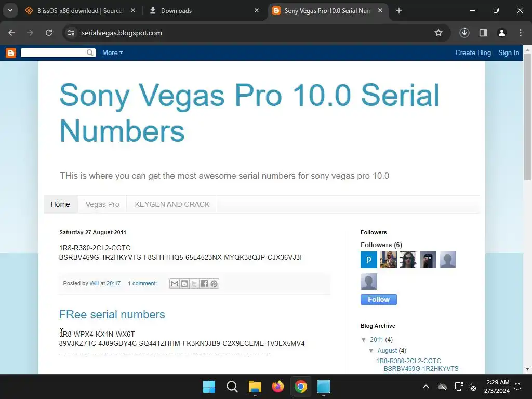Open the Vegas Pro page tab

pyautogui.click(x=102, y=205)
